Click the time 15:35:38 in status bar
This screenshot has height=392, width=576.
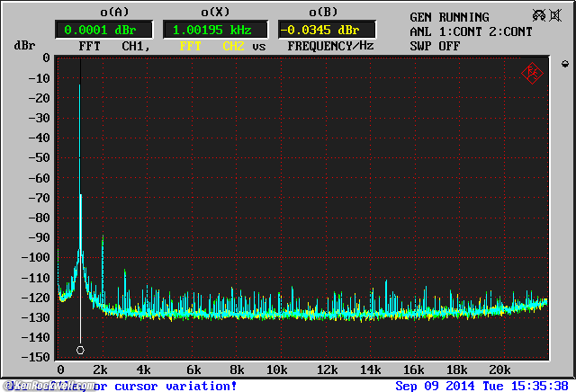[x=539, y=386]
